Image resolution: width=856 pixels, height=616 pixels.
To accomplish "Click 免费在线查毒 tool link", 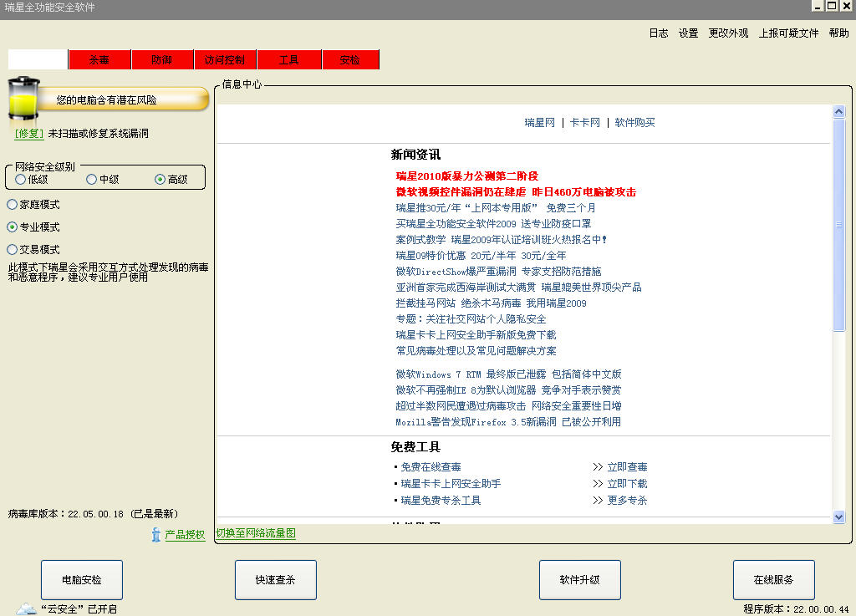I will pyautogui.click(x=431, y=467).
